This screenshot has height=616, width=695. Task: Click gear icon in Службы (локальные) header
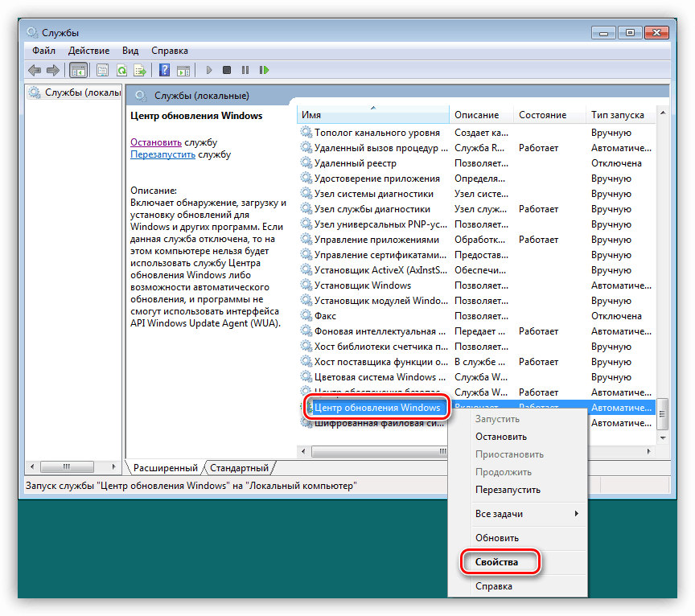(141, 95)
